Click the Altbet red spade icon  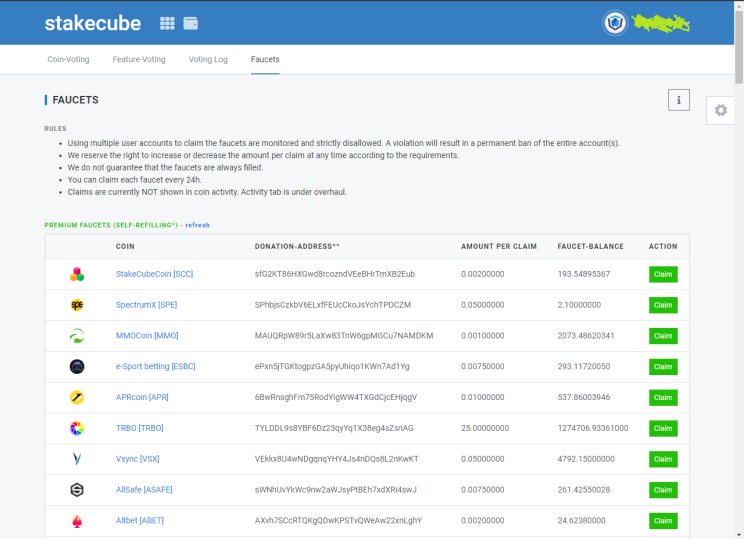77,521
